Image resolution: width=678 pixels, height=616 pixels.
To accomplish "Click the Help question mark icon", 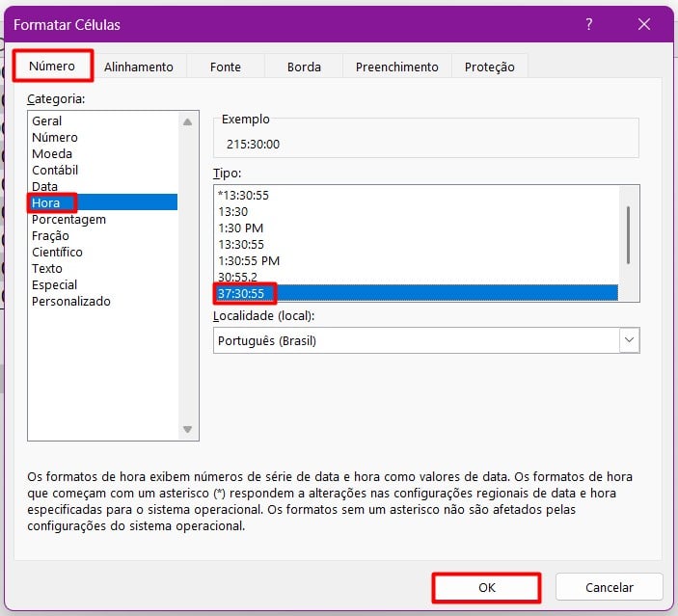I will pyautogui.click(x=589, y=24).
